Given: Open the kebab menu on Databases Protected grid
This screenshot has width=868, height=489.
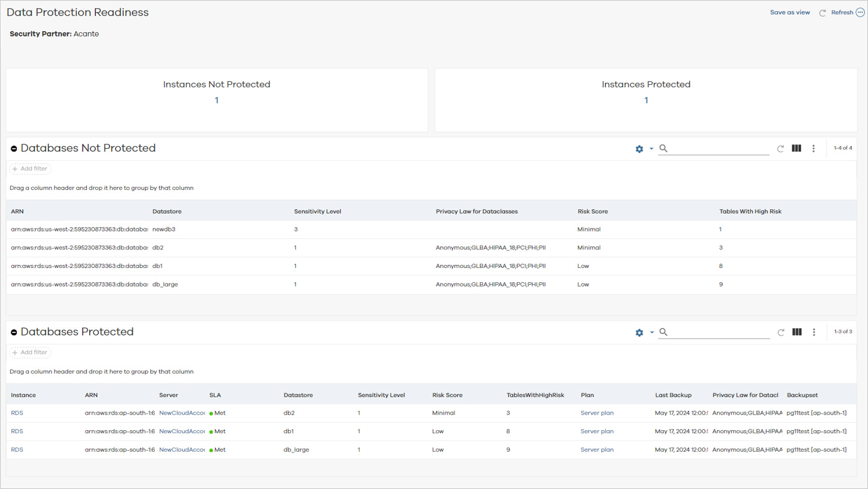Looking at the screenshot, I should [x=814, y=332].
